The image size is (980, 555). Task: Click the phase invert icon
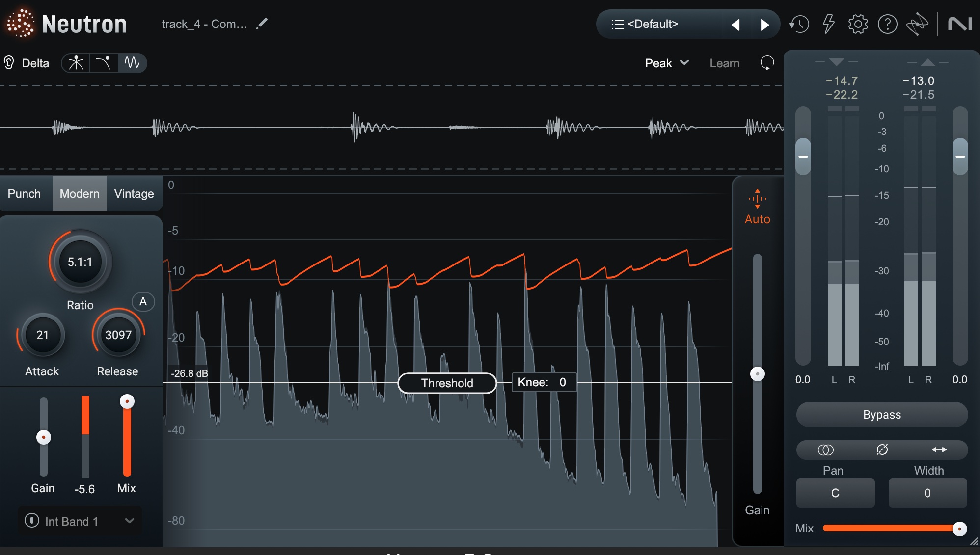point(882,449)
